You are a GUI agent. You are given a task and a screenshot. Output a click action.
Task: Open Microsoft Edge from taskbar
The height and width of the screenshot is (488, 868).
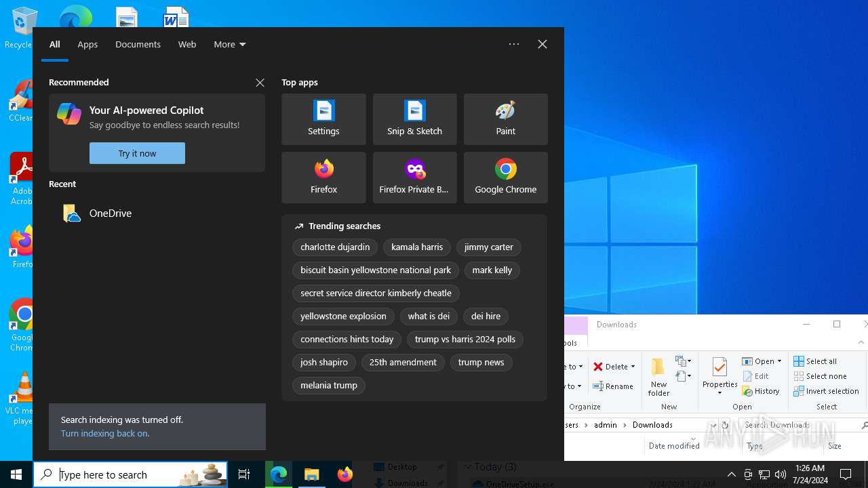pos(279,474)
